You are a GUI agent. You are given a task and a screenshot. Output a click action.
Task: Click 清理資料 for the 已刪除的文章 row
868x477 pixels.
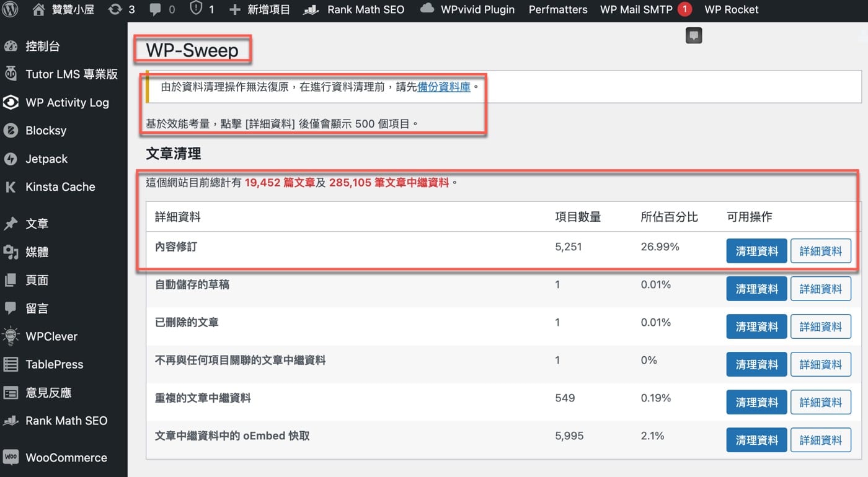pyautogui.click(x=756, y=326)
